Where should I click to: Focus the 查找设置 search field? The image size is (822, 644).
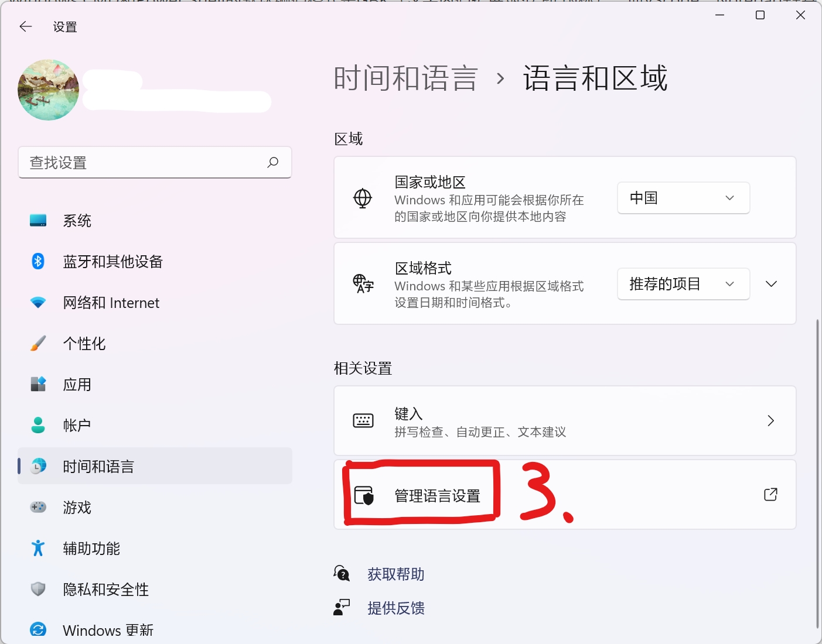click(x=155, y=162)
